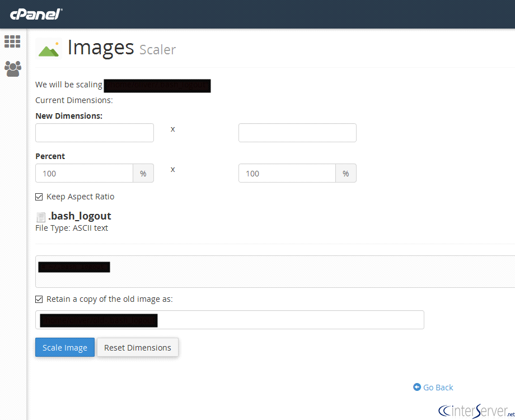Click the .bash_logout file name
The image size is (515, 420).
tap(80, 216)
